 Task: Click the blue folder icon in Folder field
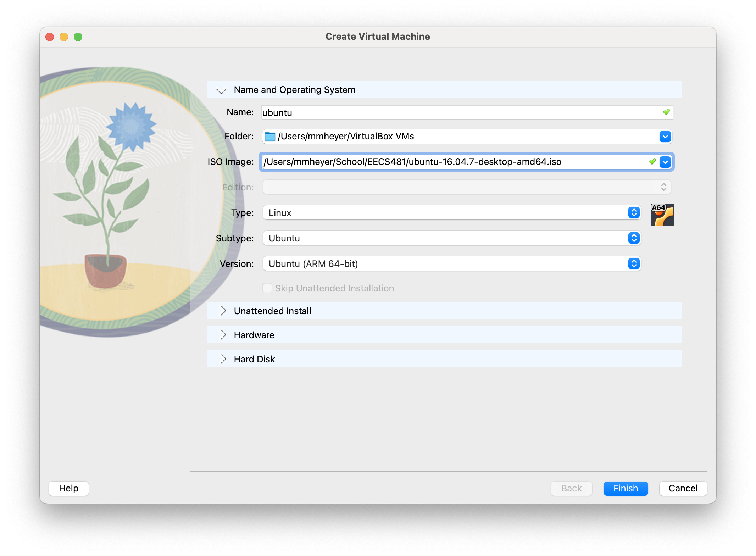click(x=270, y=137)
